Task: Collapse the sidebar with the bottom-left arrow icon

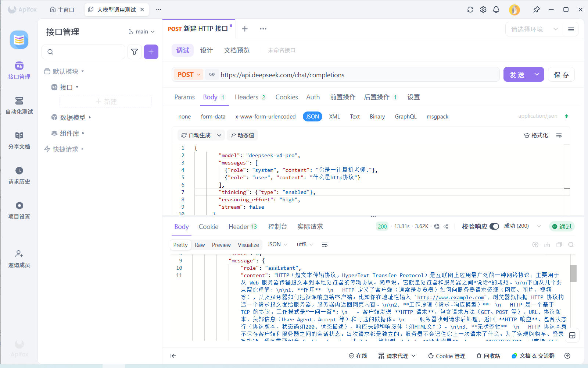Action: point(173,355)
